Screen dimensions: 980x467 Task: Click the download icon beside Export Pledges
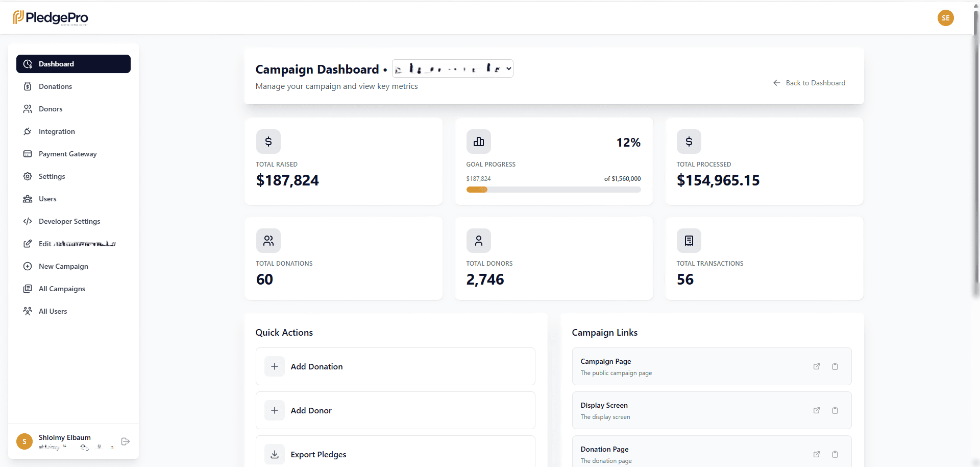(274, 454)
